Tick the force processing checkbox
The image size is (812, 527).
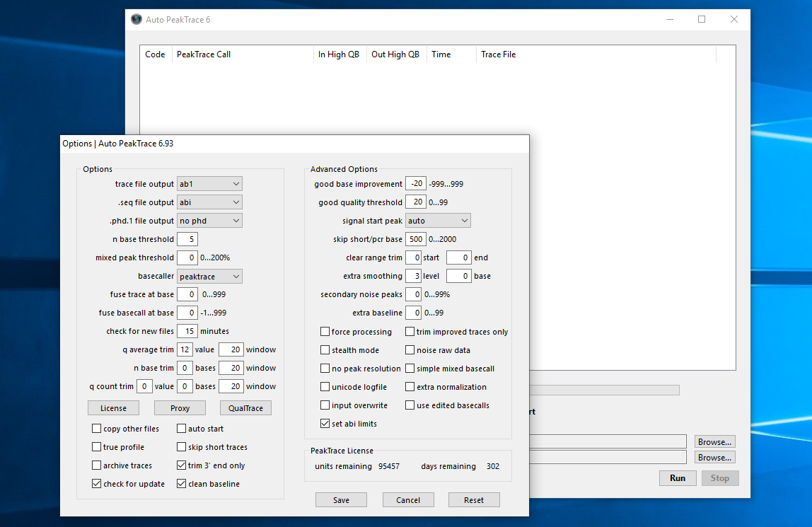click(x=325, y=332)
